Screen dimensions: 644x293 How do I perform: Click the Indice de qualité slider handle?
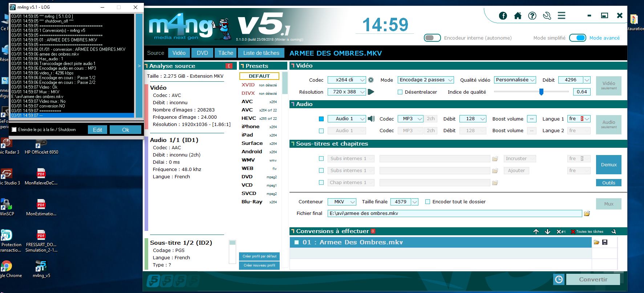tap(541, 92)
